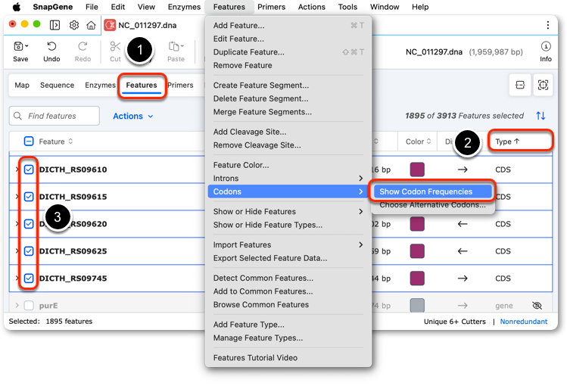Click direction arrow for DICTH_RS09610
This screenshot has width=567, height=392.
click(x=463, y=170)
